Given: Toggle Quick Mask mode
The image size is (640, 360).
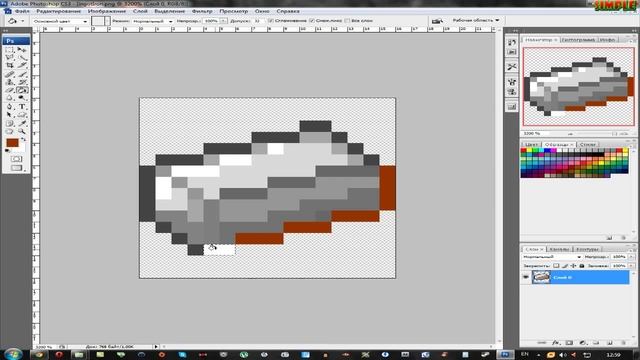Looking at the screenshot, I should (16, 159).
